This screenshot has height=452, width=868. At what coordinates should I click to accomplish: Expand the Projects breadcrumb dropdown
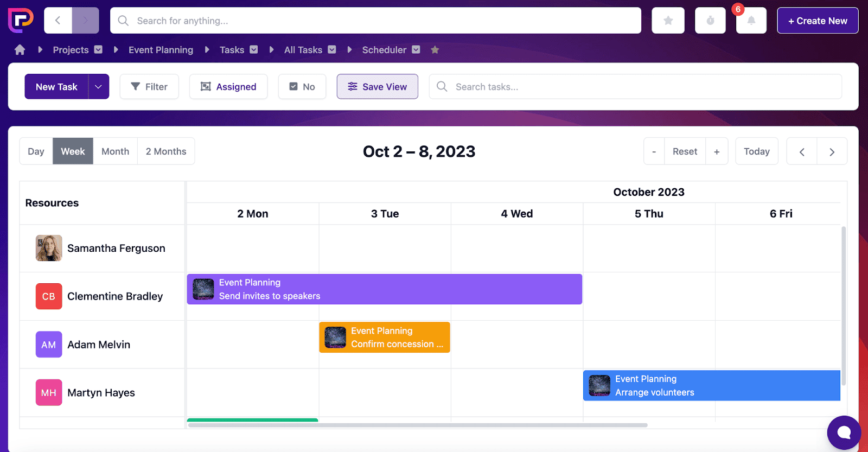pyautogui.click(x=98, y=50)
